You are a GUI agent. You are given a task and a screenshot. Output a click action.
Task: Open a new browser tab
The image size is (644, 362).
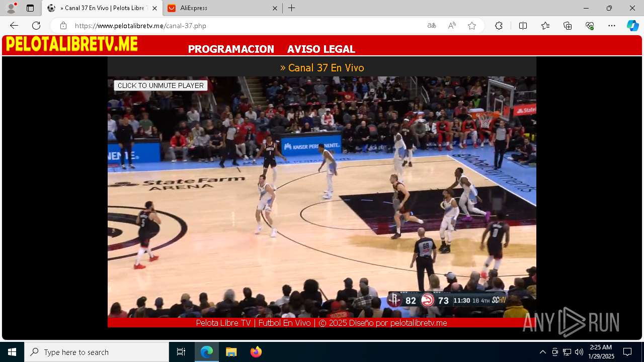292,8
